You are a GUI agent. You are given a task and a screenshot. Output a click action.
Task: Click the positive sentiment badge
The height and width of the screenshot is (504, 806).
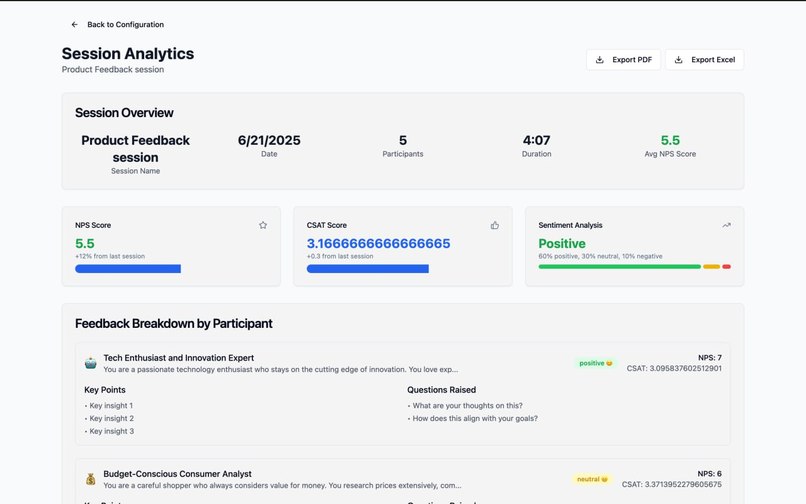click(595, 363)
